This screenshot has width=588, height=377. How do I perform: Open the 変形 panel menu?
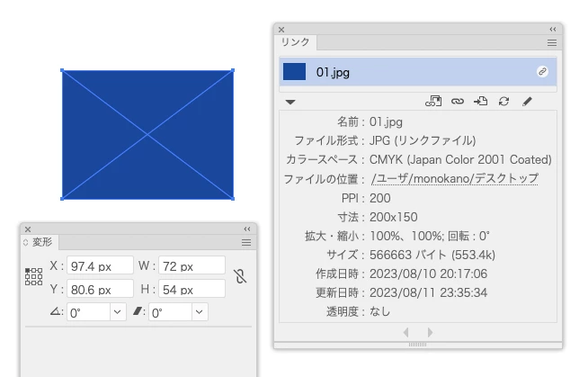(246, 243)
